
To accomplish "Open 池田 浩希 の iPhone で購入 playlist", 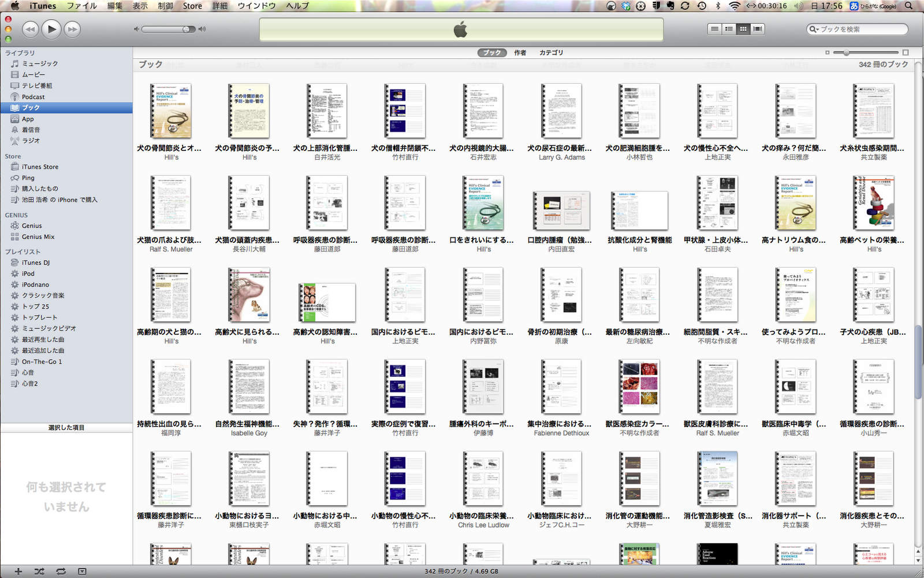I will pyautogui.click(x=59, y=200).
